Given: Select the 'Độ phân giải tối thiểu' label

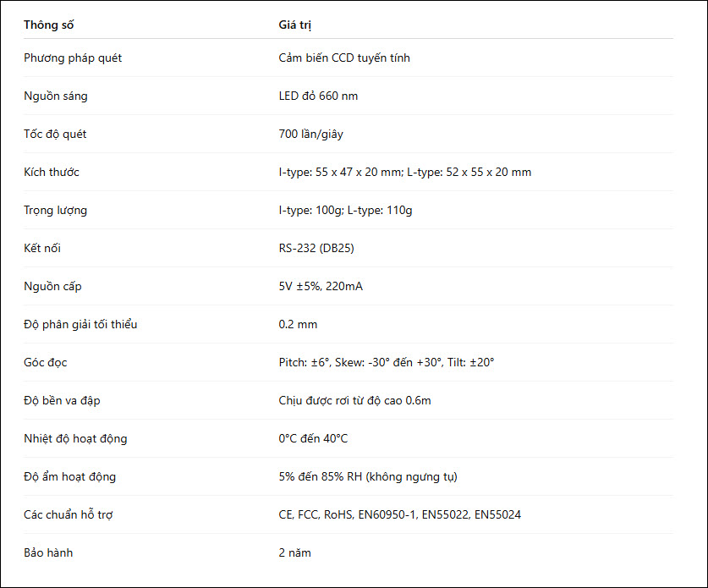Looking at the screenshot, I should coord(80,324).
